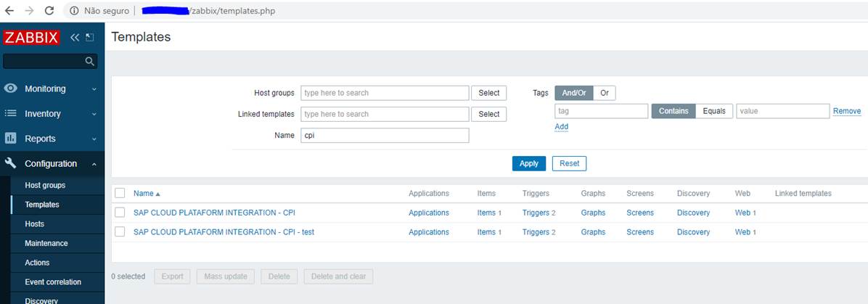
Task: Click the Inventory list icon
Action: (10, 113)
